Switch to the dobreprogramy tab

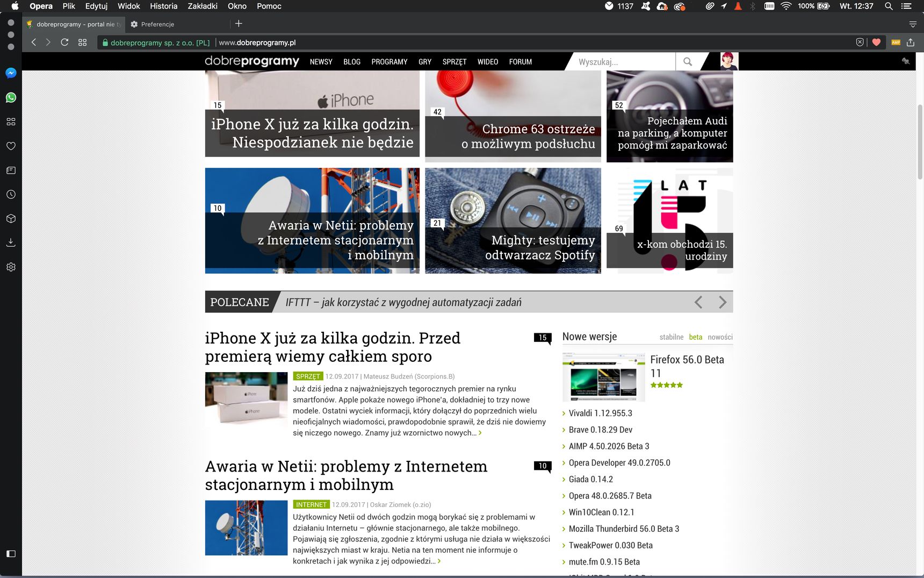[x=74, y=24]
